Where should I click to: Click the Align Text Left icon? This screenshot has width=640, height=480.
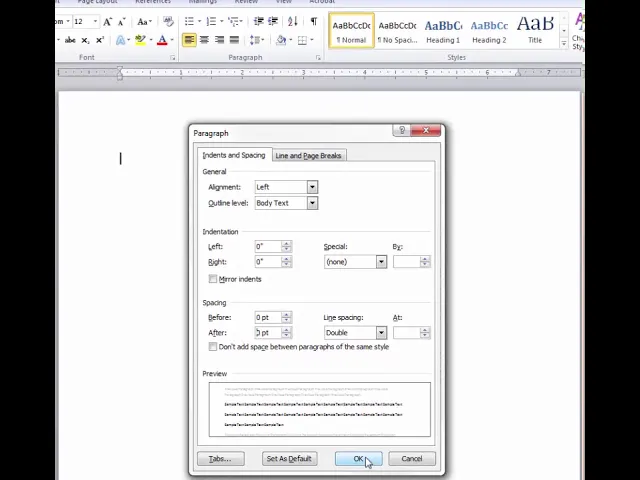click(x=189, y=40)
